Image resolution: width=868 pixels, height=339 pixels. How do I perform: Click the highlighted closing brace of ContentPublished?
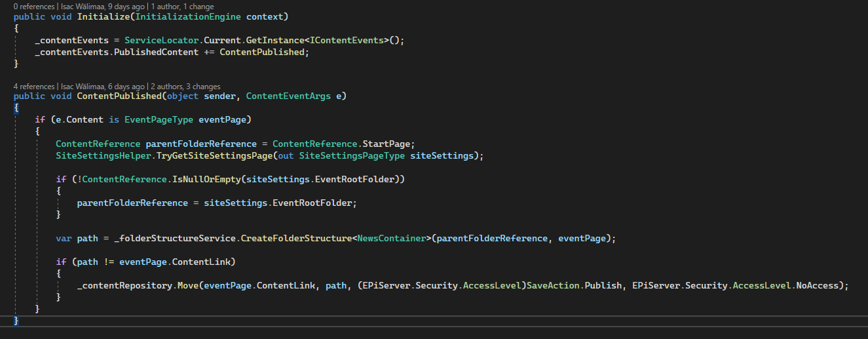coord(16,321)
